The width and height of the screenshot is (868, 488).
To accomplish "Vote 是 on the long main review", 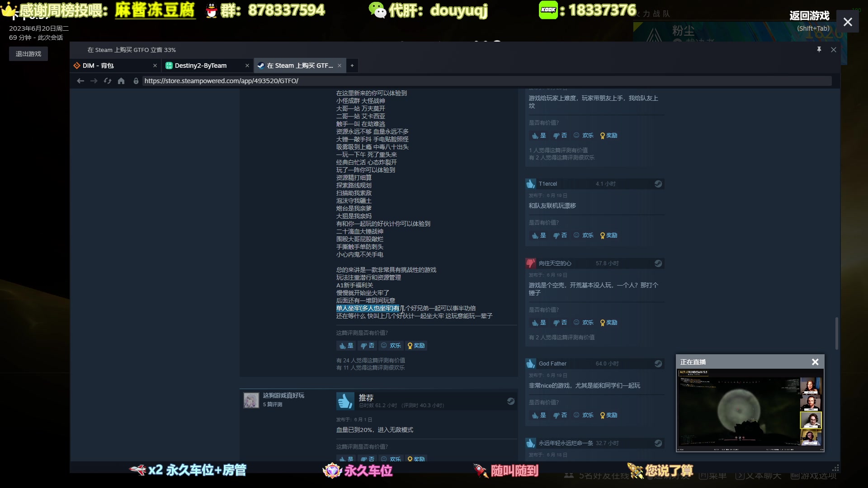I will click(346, 346).
